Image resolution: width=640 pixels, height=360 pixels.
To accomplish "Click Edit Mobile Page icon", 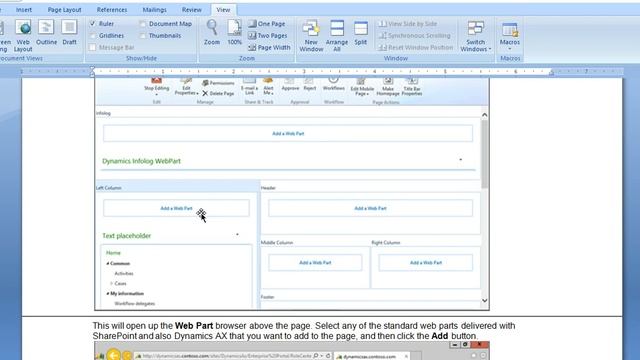I will [x=362, y=87].
